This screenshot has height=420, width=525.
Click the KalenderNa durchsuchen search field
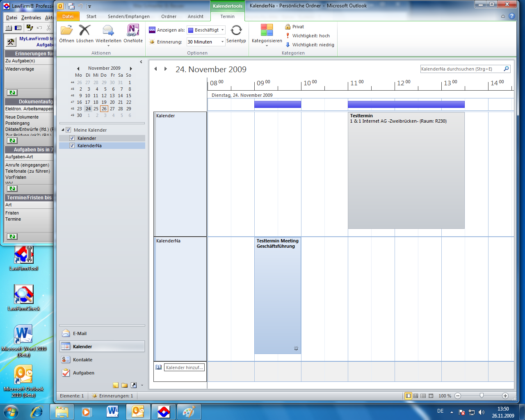(461, 69)
